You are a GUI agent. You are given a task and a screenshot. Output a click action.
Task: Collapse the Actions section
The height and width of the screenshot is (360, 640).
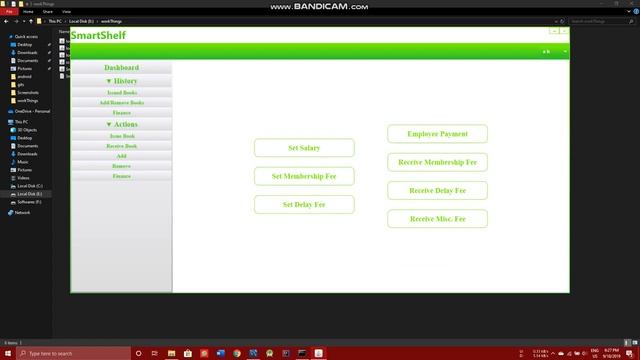[x=122, y=124]
